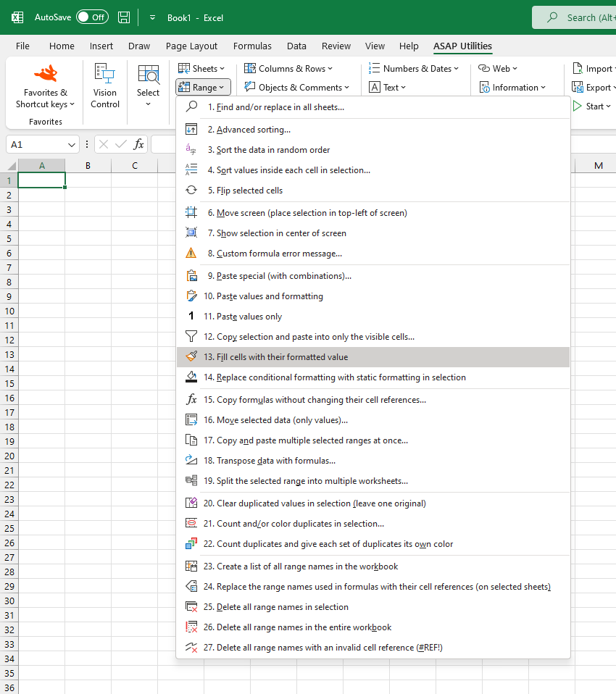Click the Search box

(575, 17)
